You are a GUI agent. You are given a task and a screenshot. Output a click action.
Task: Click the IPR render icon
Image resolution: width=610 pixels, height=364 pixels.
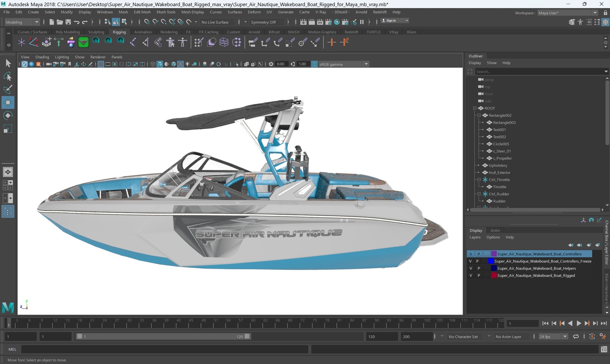(x=320, y=22)
